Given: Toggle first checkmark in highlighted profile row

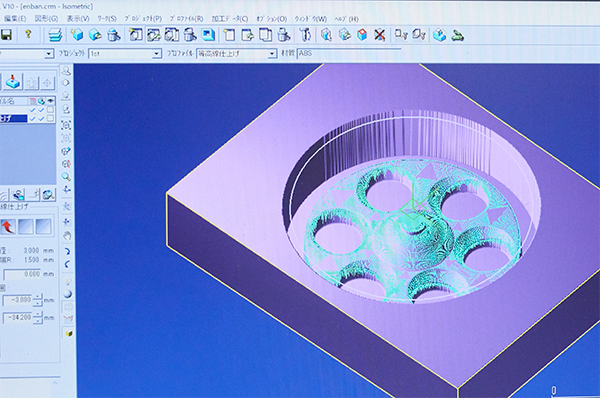Looking at the screenshot, I should (x=33, y=119).
